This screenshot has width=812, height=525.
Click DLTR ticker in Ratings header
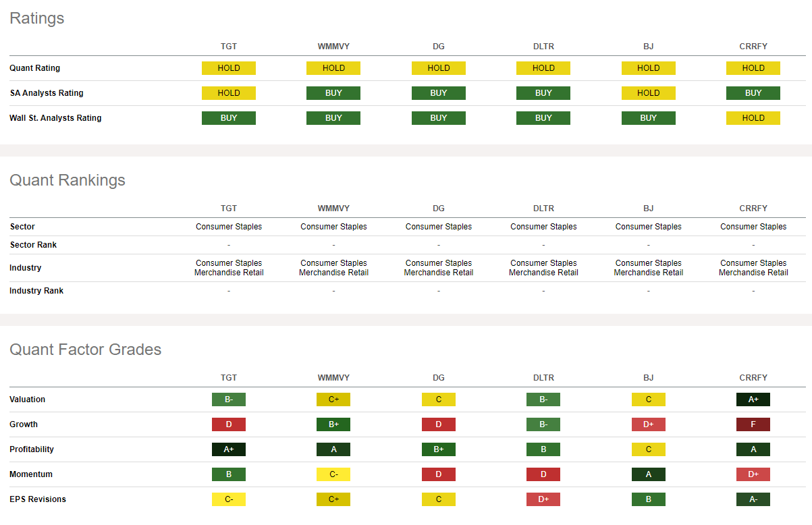tap(543, 47)
